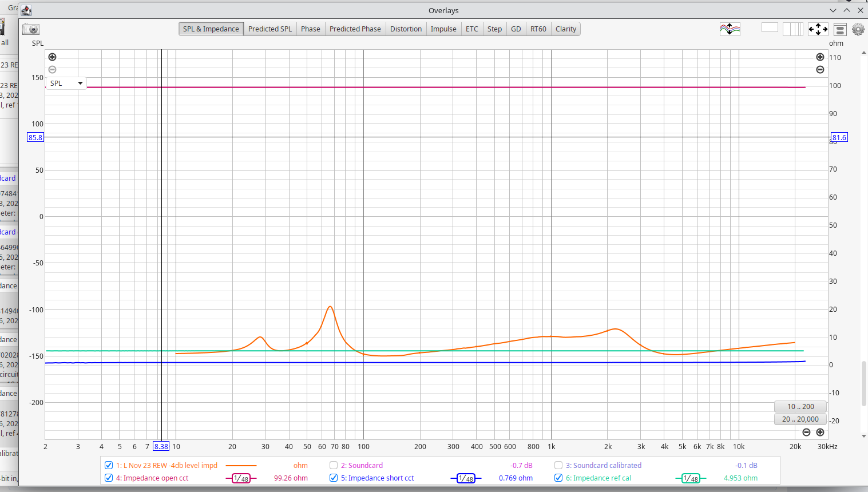
Task: Hide 4: Impedance open cct trace
Action: coord(109,478)
